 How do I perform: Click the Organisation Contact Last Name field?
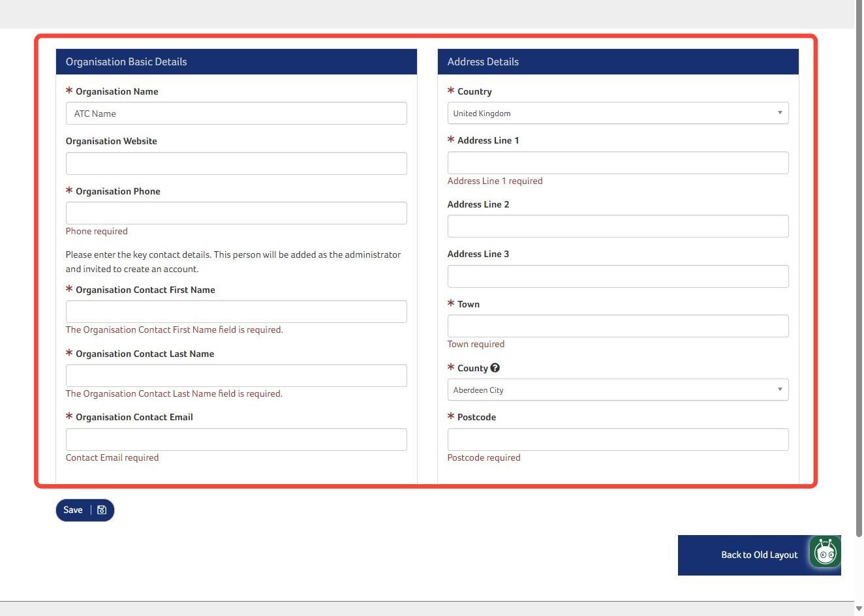tap(236, 375)
